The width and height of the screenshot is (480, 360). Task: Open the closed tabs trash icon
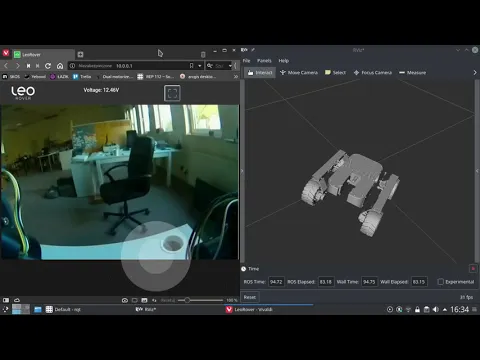point(203,54)
